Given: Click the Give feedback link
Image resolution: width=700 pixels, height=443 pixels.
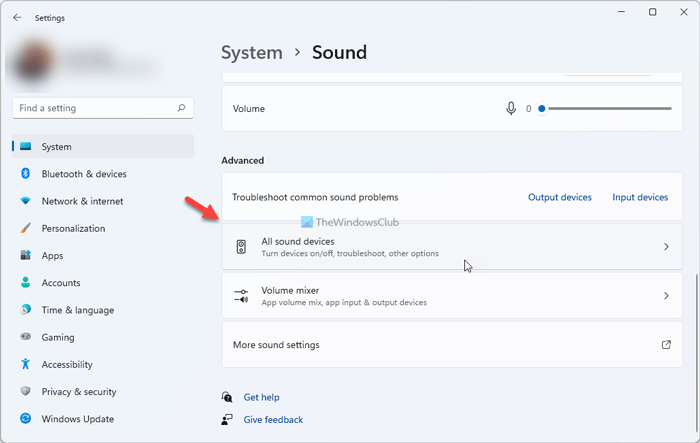Looking at the screenshot, I should click(x=273, y=420).
